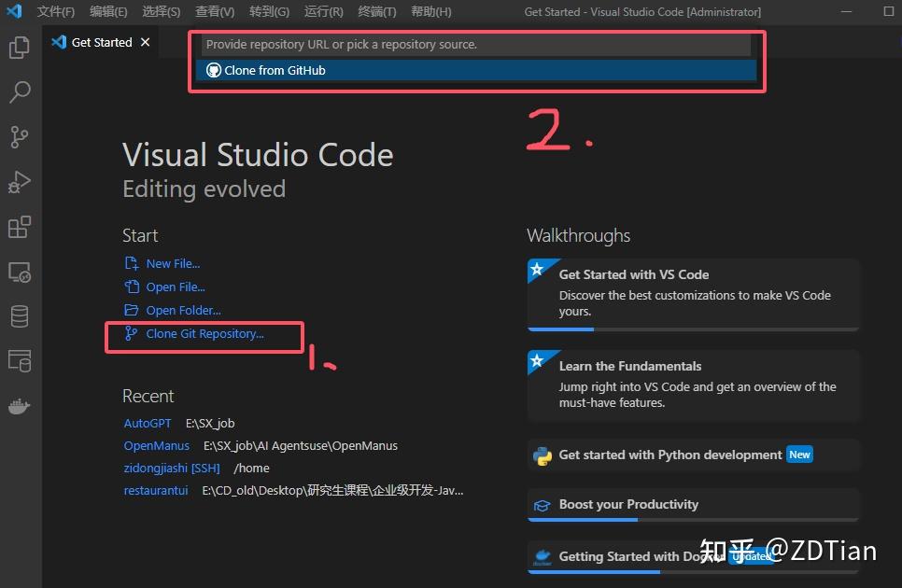Image resolution: width=902 pixels, height=588 pixels.
Task: Open the database table panel icon in activity bar
Action: click(x=20, y=361)
